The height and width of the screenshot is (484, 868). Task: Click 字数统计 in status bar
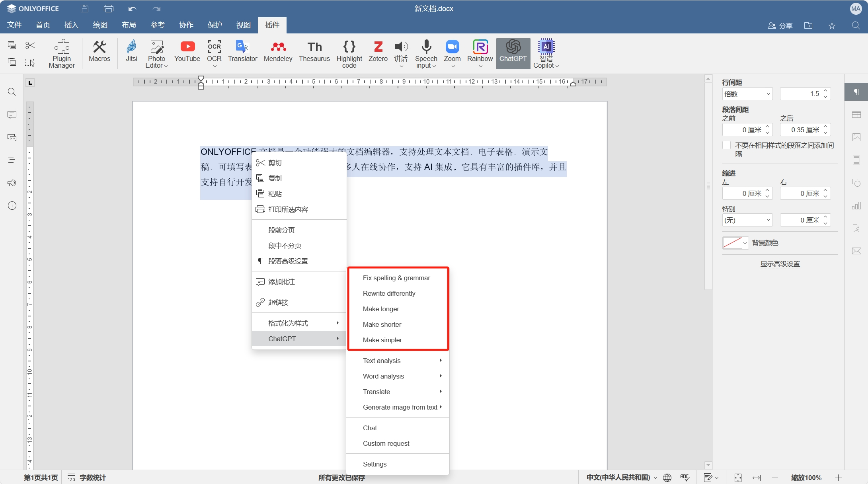click(x=87, y=477)
